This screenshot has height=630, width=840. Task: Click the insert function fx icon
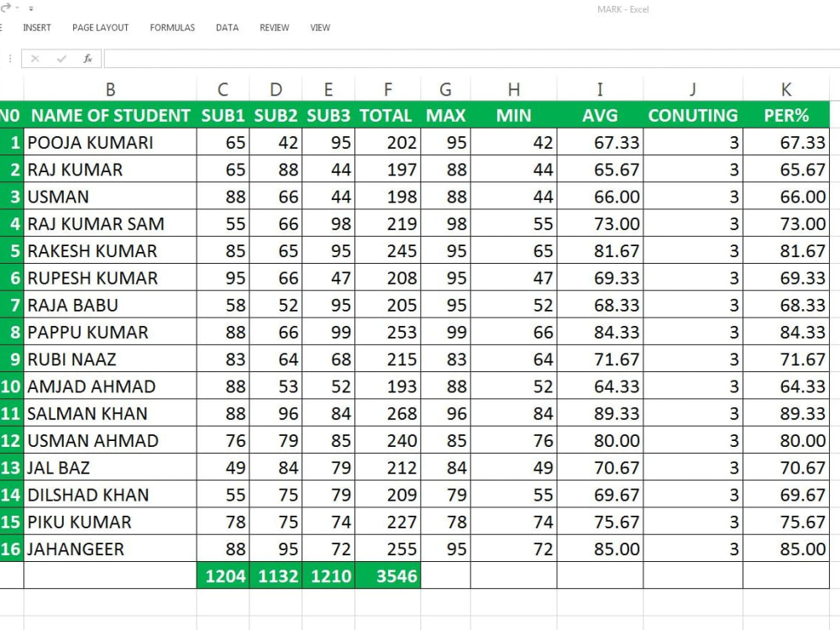click(87, 59)
